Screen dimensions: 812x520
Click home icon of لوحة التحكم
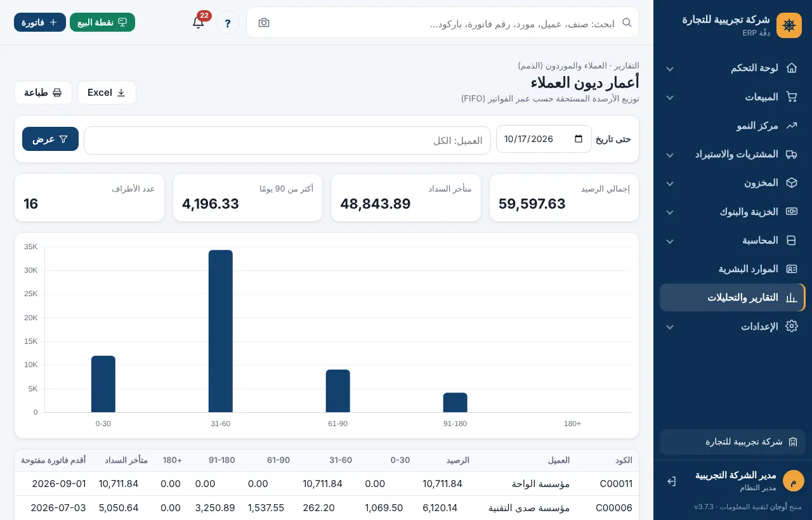click(x=791, y=68)
